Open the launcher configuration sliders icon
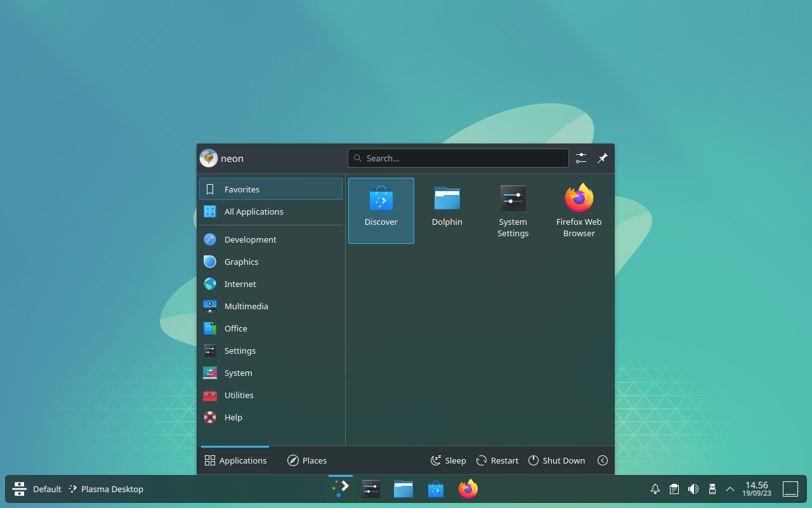This screenshot has height=508, width=812. click(x=580, y=158)
